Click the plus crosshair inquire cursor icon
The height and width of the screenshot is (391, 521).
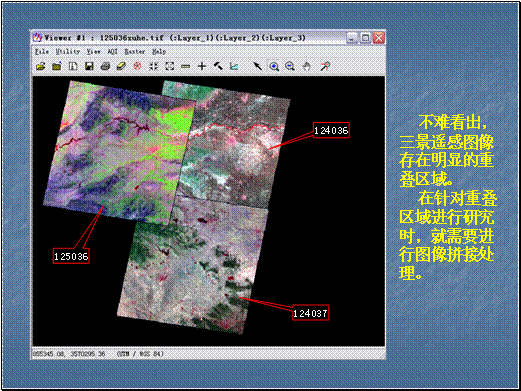(202, 66)
